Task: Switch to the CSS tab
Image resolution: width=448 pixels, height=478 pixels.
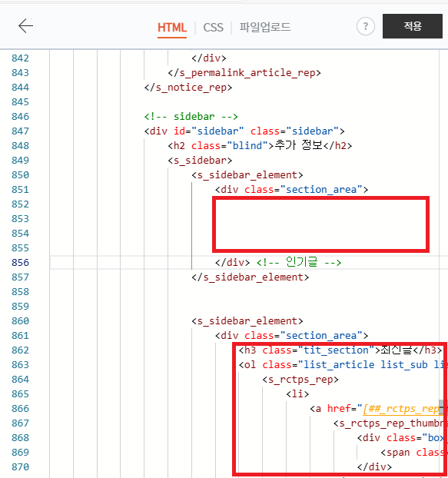Action: (x=213, y=28)
